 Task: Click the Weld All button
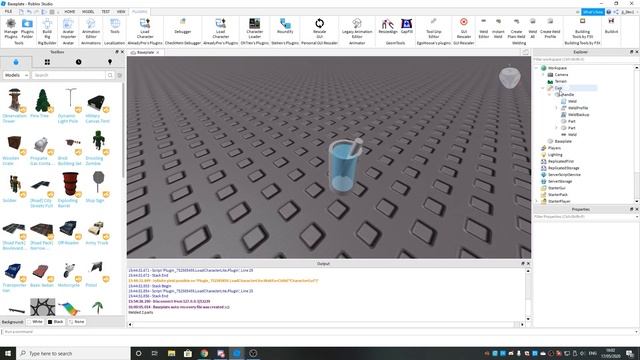(533, 29)
